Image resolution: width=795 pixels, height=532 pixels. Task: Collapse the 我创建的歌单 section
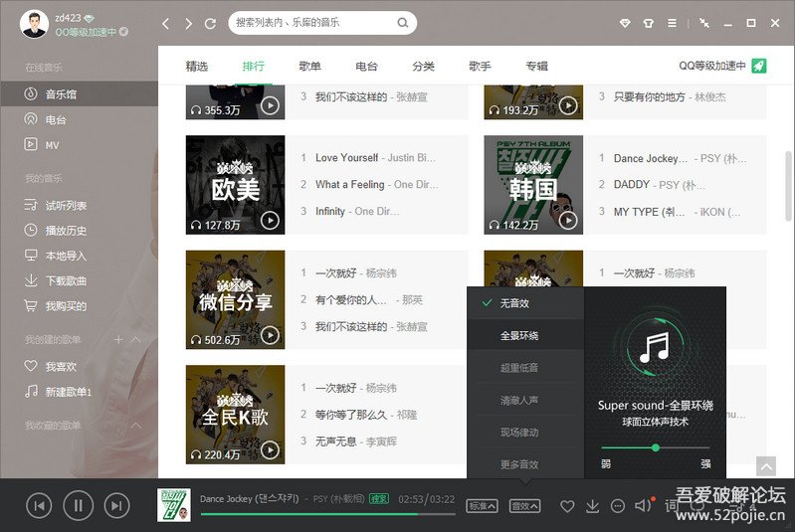136,339
